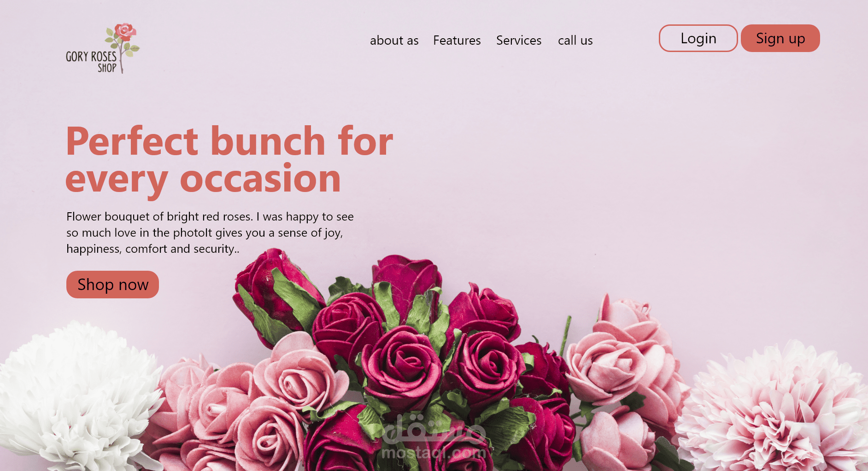Viewport: 868px width, 471px height.
Task: Click the Shop now button
Action: coord(113,285)
